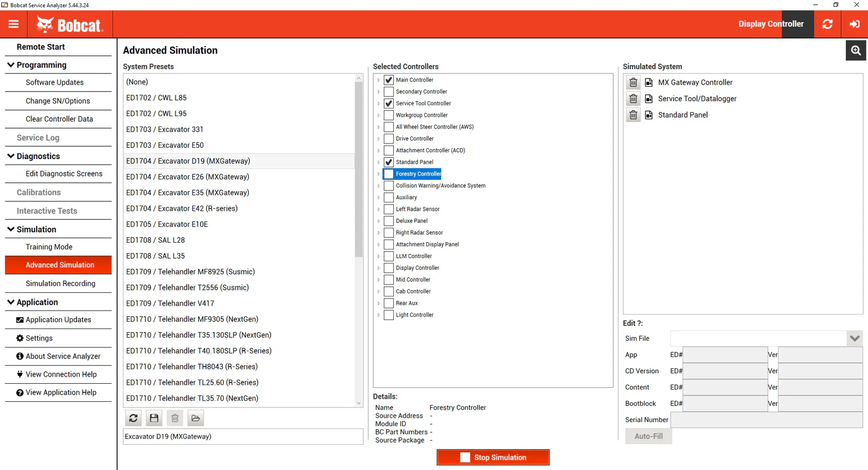This screenshot has height=470, width=868.
Task: Expand the Light Controller tree node
Action: pyautogui.click(x=379, y=315)
